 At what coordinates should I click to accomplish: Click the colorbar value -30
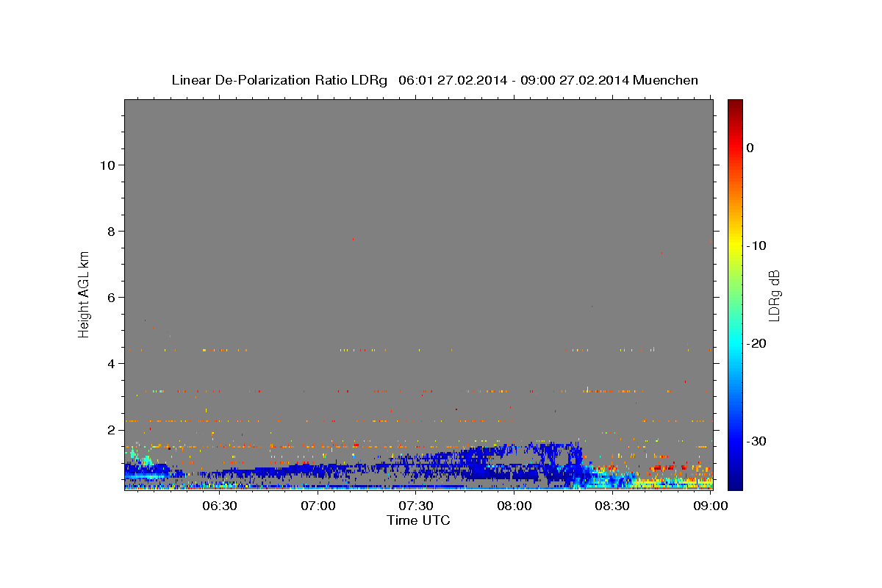tap(758, 441)
